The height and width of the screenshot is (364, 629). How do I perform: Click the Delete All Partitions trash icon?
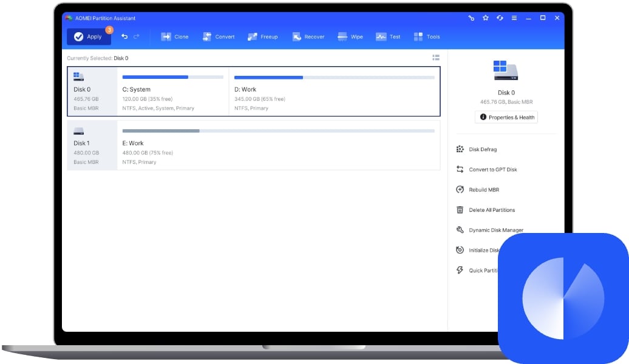(460, 210)
